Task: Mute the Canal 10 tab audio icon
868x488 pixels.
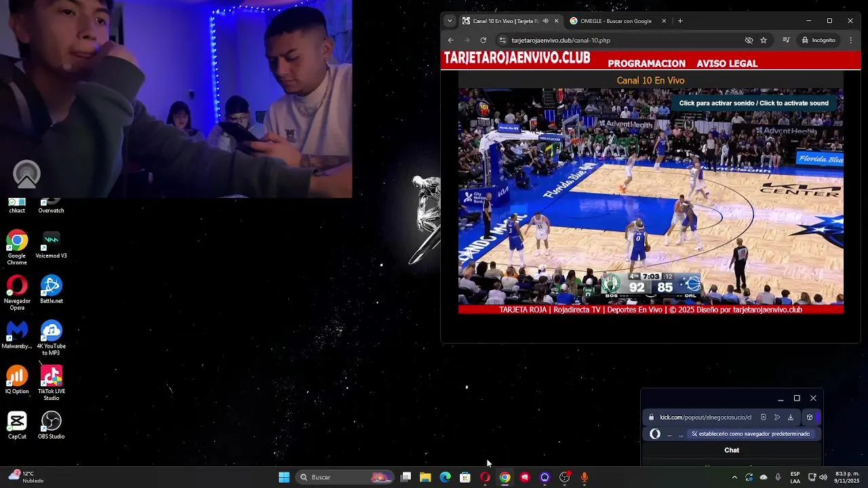Action: point(545,21)
